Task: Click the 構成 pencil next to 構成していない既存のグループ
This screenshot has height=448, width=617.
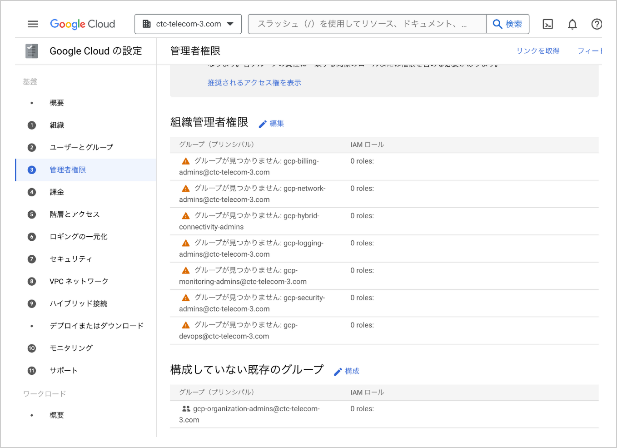Action: 346,371
